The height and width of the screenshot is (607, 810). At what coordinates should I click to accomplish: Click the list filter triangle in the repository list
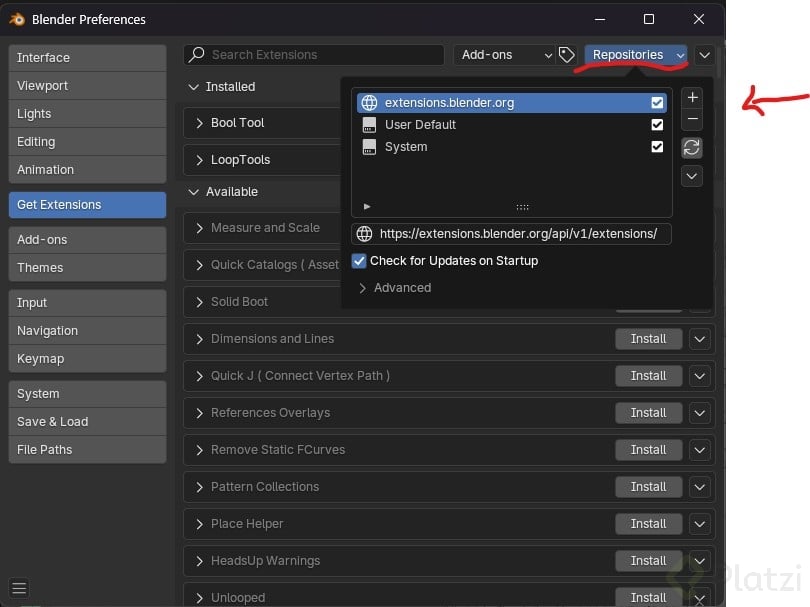click(367, 207)
